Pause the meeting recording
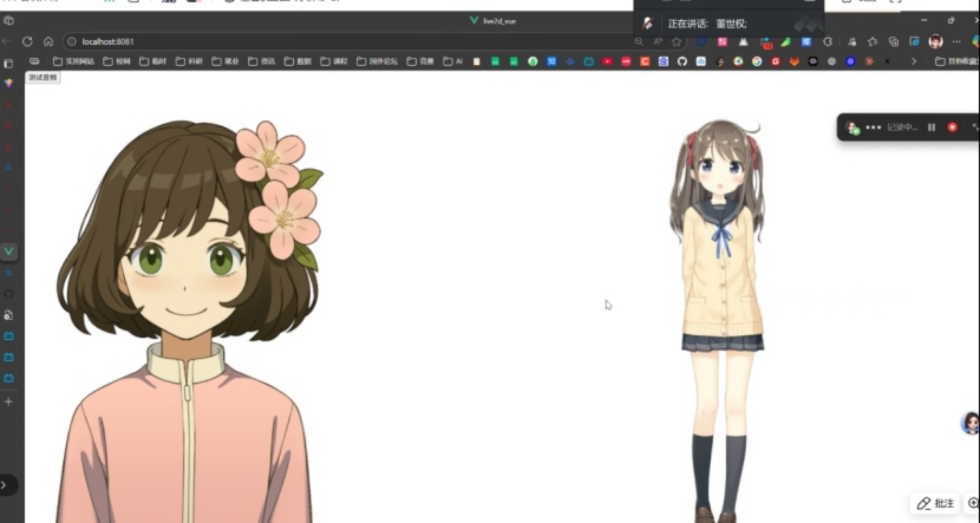 click(x=931, y=127)
